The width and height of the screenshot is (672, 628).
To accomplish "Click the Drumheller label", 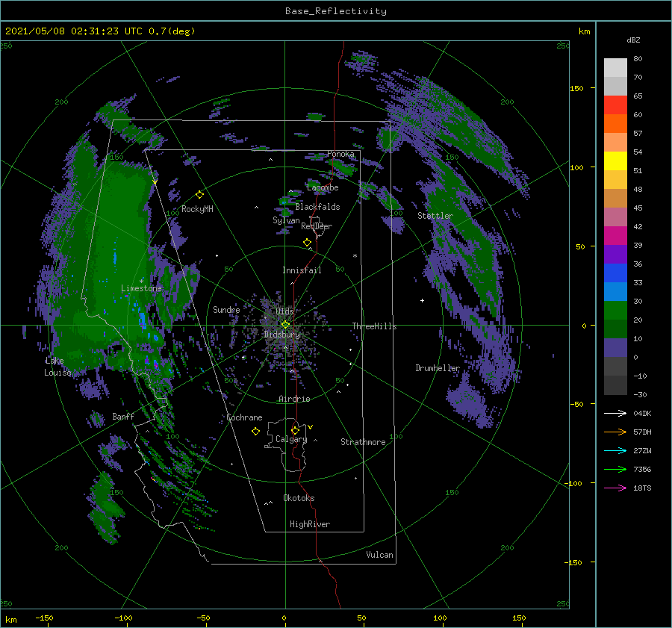I will click(437, 368).
